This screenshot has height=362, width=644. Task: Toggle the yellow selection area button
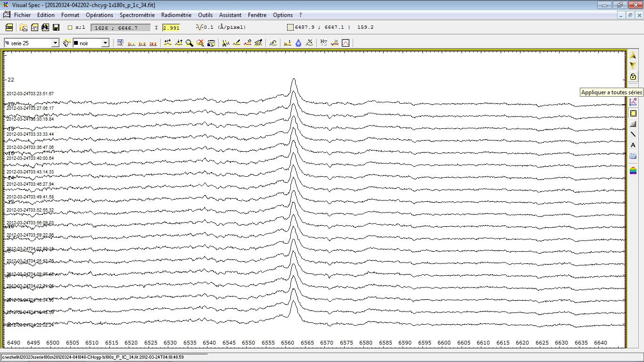point(633,113)
